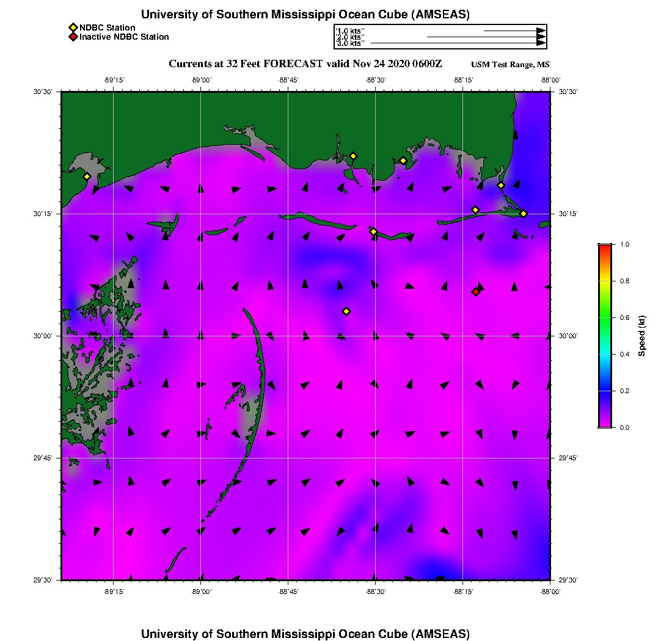Select yellow station marker on island near -88°30'
Viewport: 672px width, 641px height.
373,231
